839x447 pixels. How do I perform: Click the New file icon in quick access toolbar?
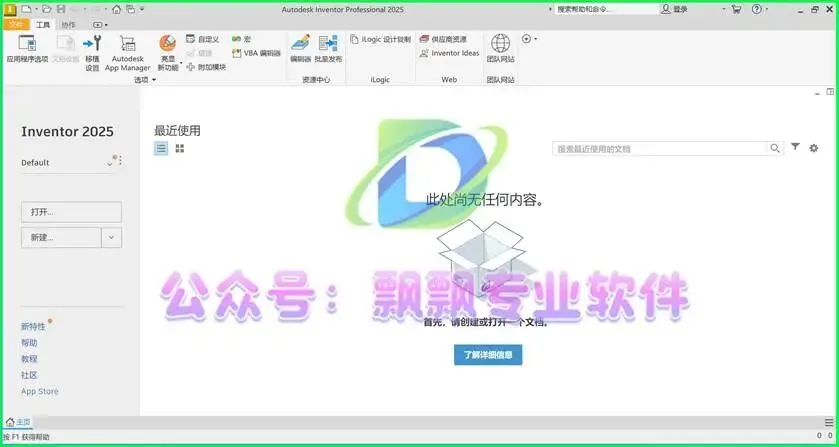[26, 9]
